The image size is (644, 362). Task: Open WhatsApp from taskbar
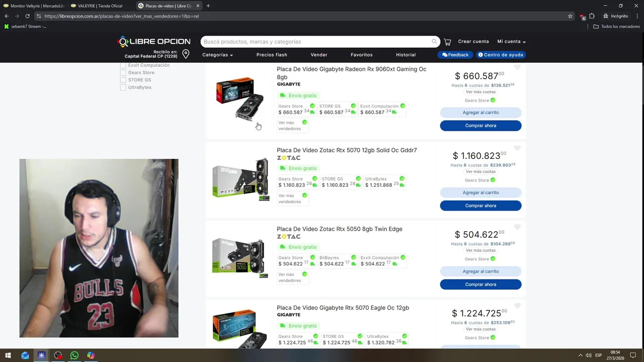(74, 355)
